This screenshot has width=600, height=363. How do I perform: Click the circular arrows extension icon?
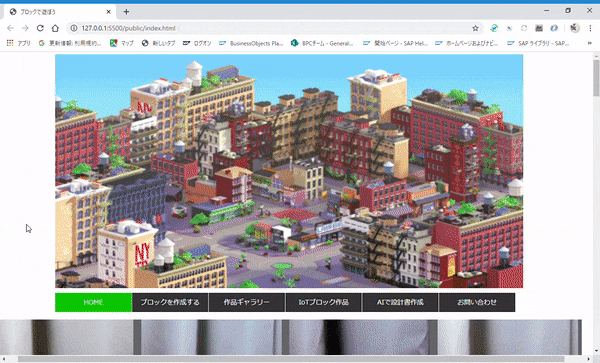pyautogui.click(x=524, y=28)
